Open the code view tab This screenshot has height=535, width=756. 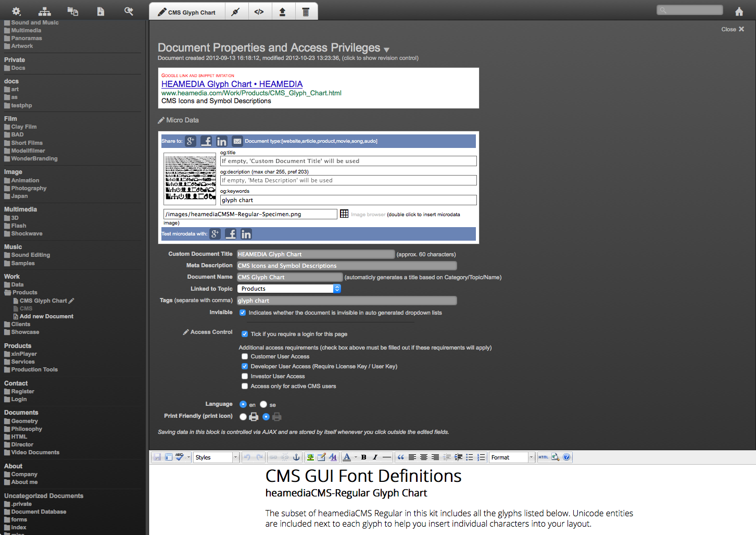259,12
